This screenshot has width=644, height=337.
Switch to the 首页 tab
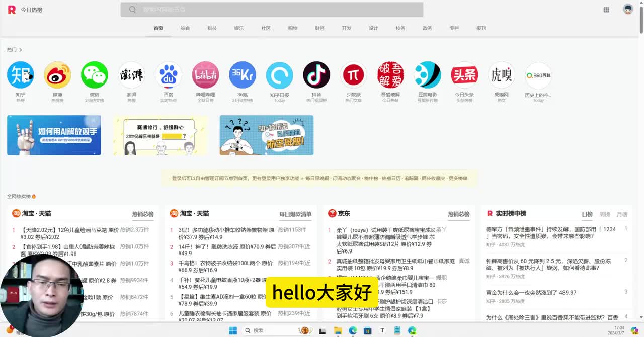(158, 28)
